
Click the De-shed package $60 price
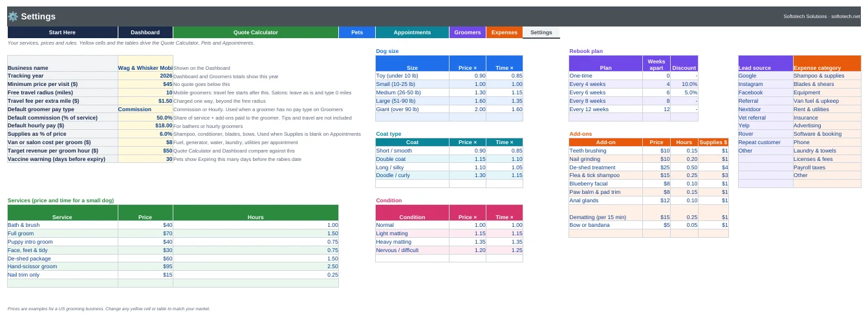146,258
